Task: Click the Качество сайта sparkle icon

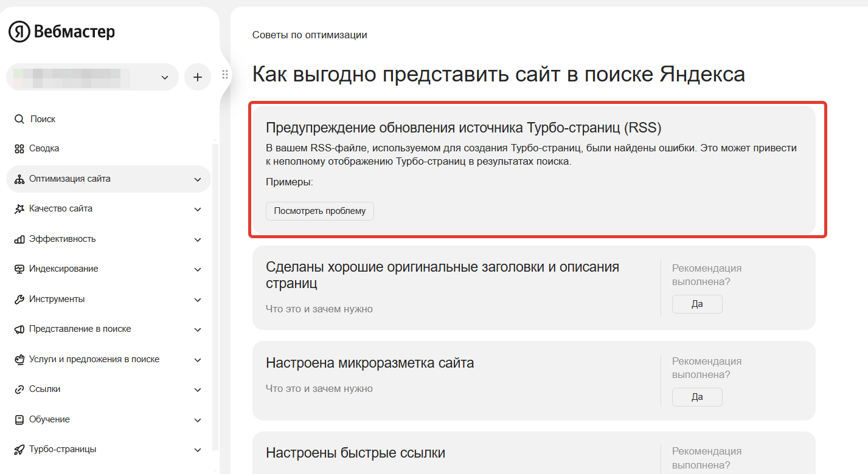Action: coord(19,209)
